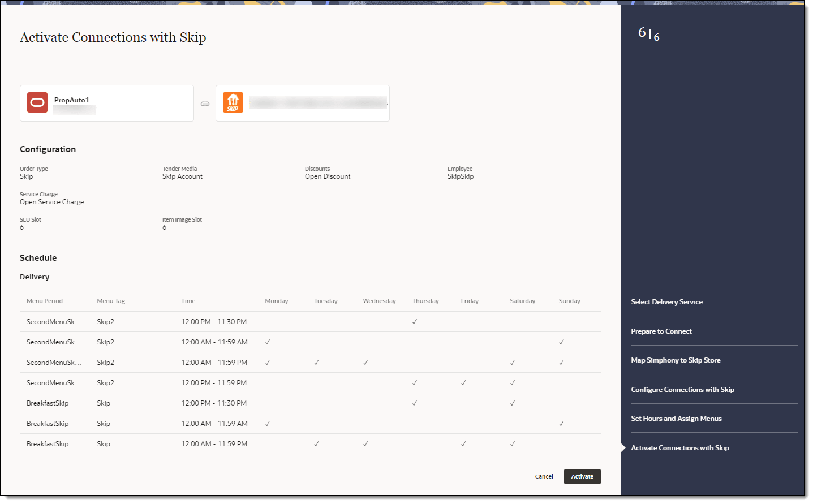
Task: Click the blurred Skip store name card
Action: (303, 103)
